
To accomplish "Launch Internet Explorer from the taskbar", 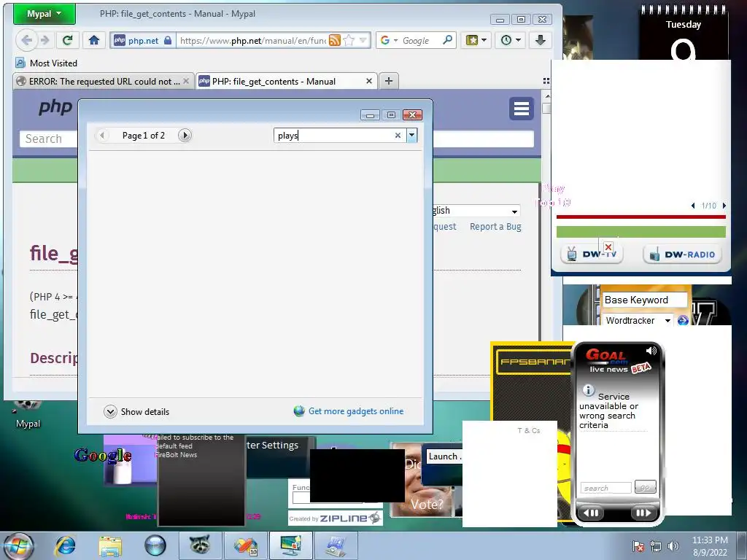I will [65, 545].
